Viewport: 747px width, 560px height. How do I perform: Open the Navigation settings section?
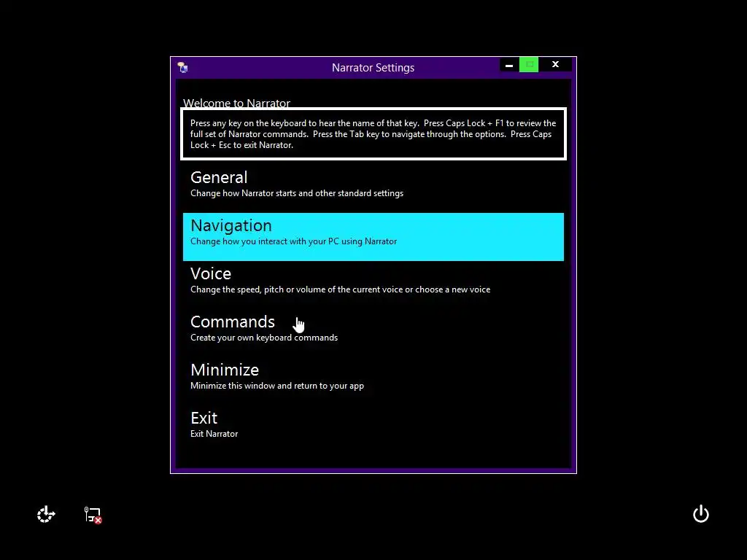[x=373, y=237]
